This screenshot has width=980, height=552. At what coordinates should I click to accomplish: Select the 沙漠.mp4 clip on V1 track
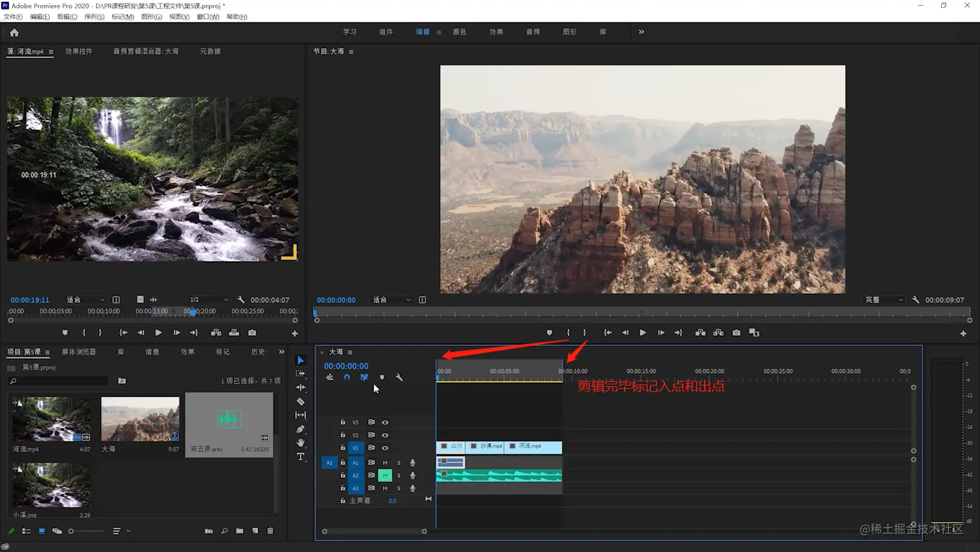(485, 447)
